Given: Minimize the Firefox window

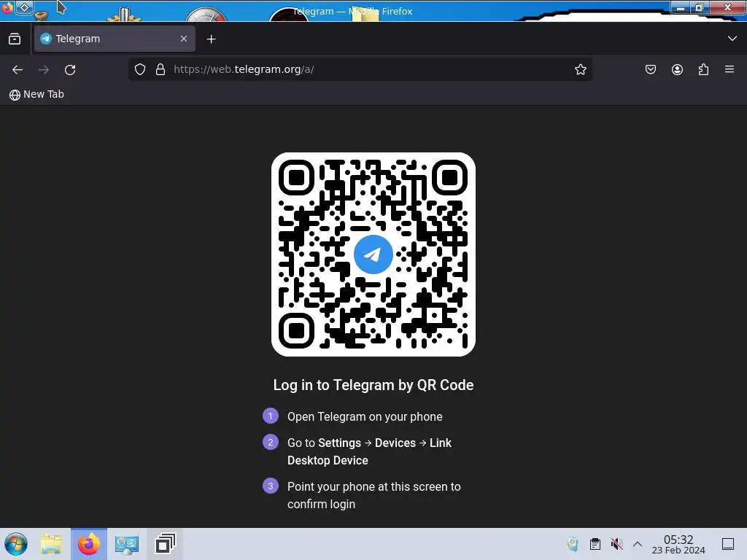Looking at the screenshot, I should click(681, 7).
